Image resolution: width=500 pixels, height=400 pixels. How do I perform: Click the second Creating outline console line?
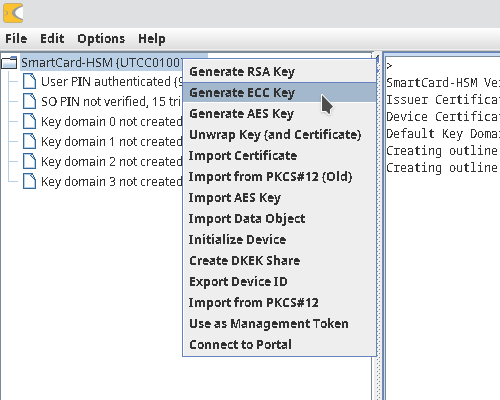(x=443, y=168)
